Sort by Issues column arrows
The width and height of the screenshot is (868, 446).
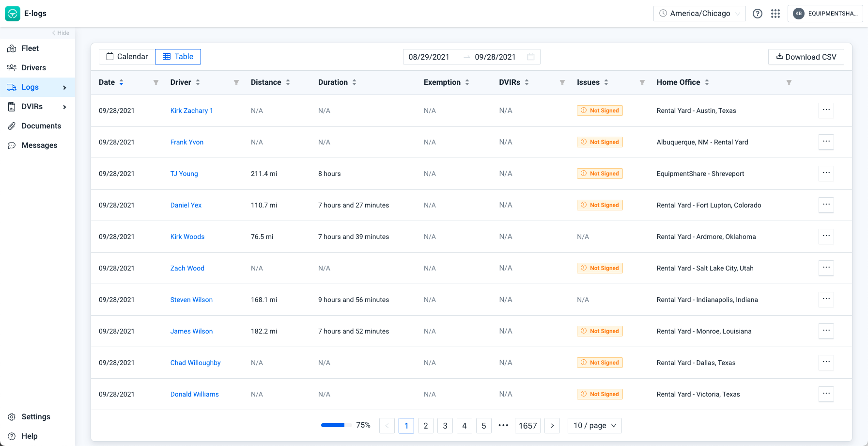(x=606, y=82)
